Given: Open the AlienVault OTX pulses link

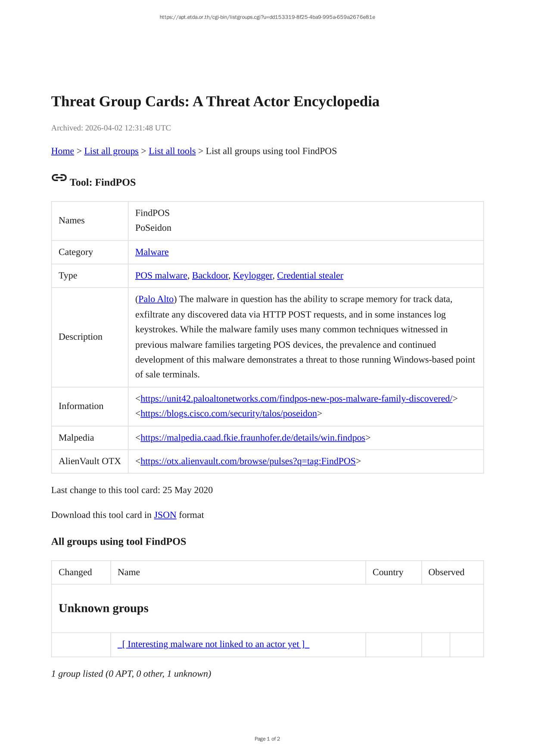Looking at the screenshot, I should pos(248,462).
